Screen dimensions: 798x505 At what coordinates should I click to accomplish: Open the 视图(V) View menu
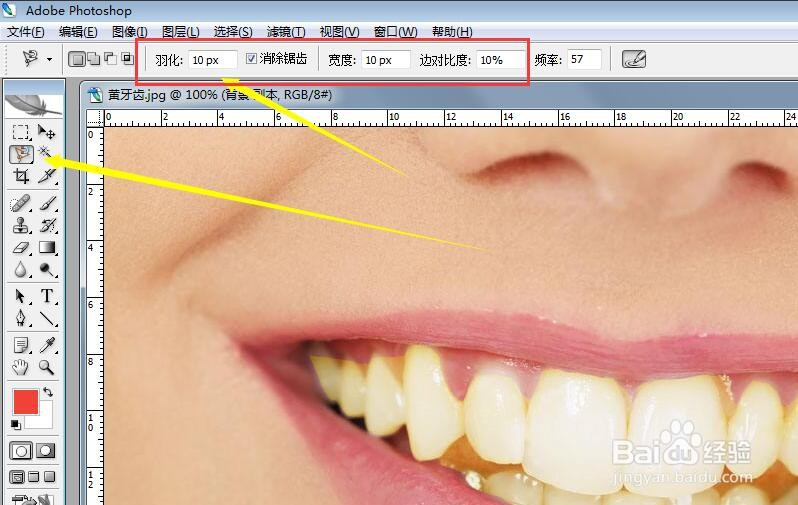tap(339, 32)
